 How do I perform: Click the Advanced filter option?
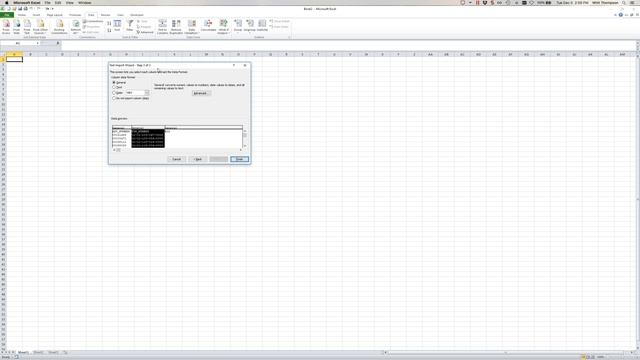(x=145, y=32)
